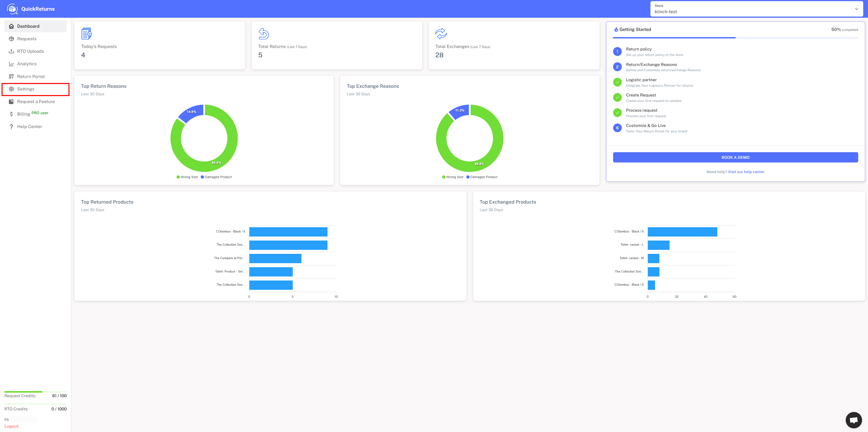Click the 50% completed label
Screen dimensions: 868x432
(x=844, y=30)
